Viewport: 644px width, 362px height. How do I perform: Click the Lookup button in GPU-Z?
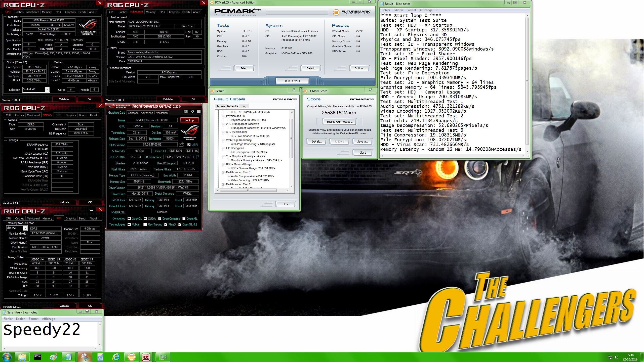coord(189,120)
